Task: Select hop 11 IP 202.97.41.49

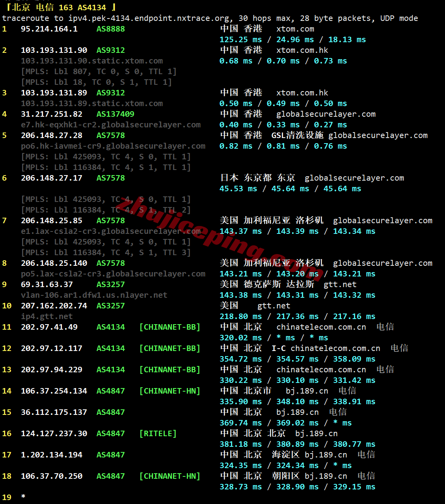Action: (x=49, y=327)
